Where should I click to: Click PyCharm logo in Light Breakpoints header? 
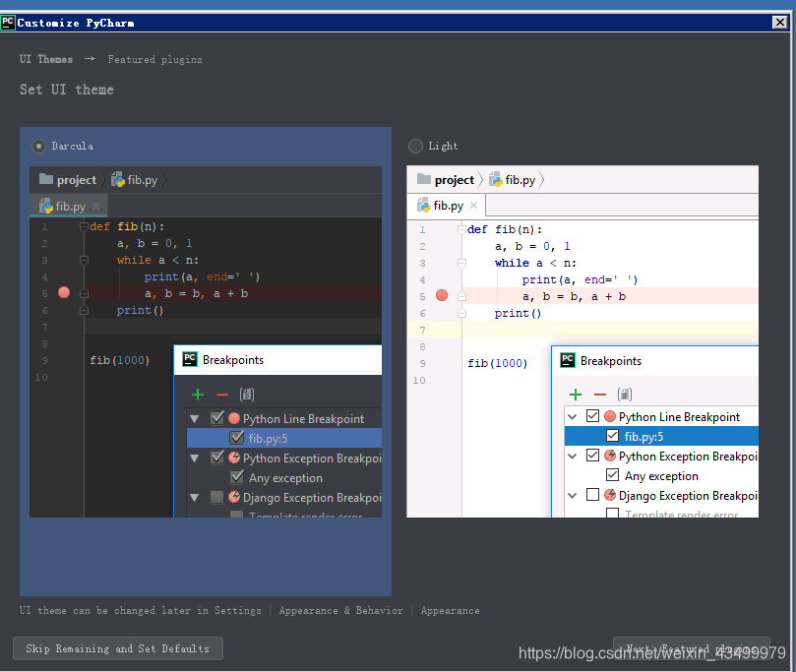point(568,360)
